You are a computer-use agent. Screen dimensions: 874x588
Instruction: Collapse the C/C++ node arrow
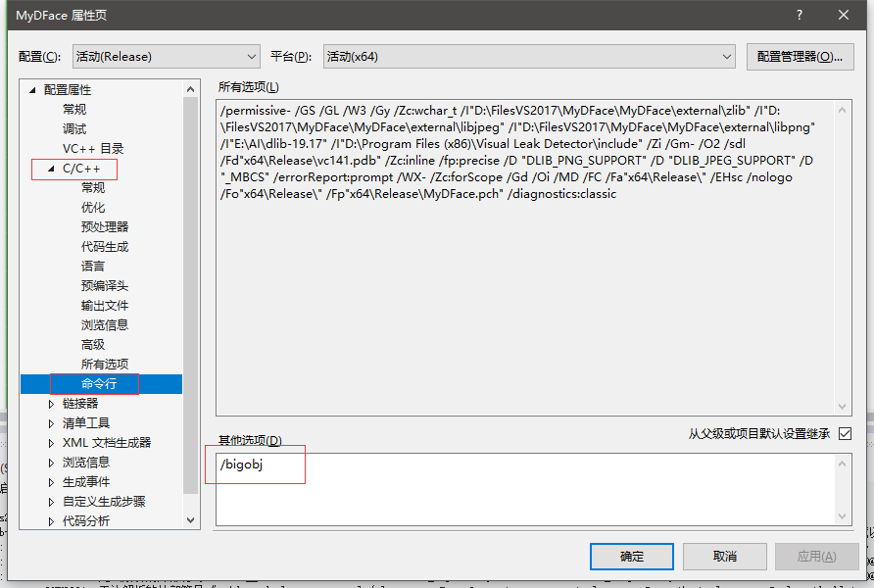click(51, 169)
